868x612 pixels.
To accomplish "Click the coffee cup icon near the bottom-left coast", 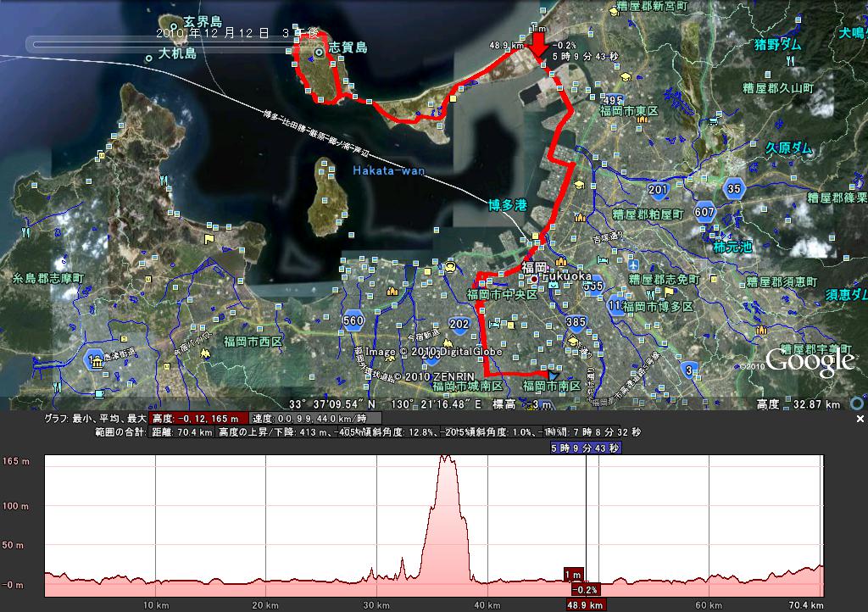I will (99, 393).
